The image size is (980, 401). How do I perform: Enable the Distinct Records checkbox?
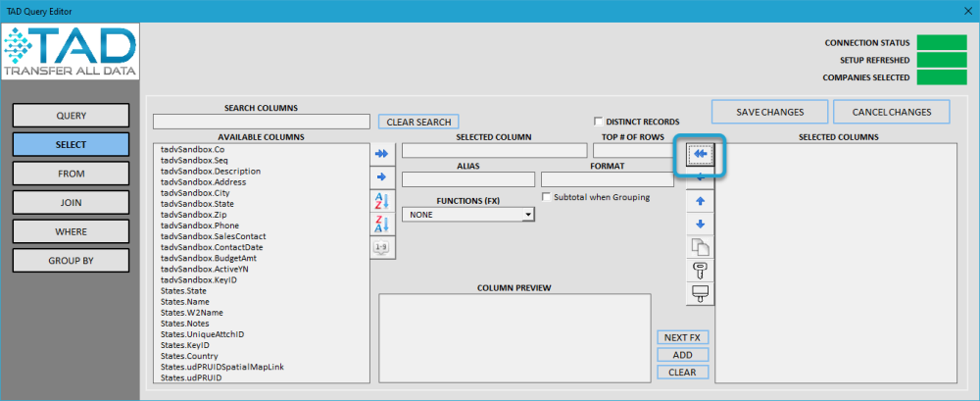[599, 122]
